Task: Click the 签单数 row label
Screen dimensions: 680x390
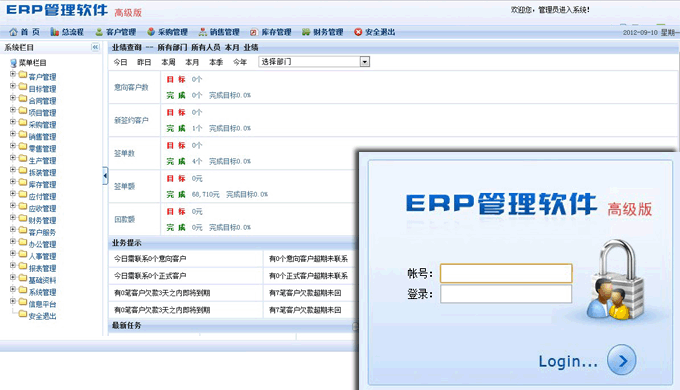Action: 124,153
